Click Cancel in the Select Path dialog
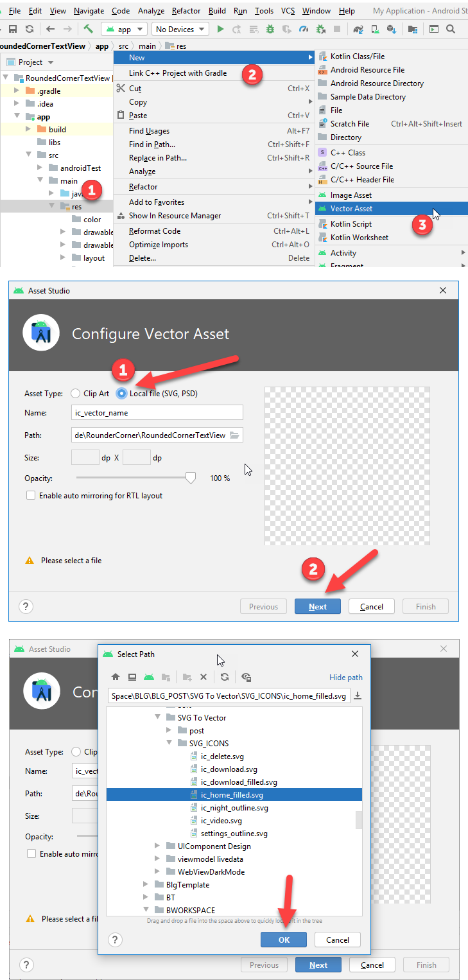The height and width of the screenshot is (980, 468). pyautogui.click(x=338, y=940)
